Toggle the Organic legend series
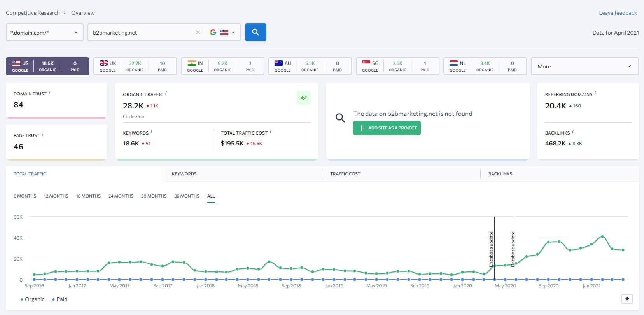Screen dimensions: 644x315 32,299
